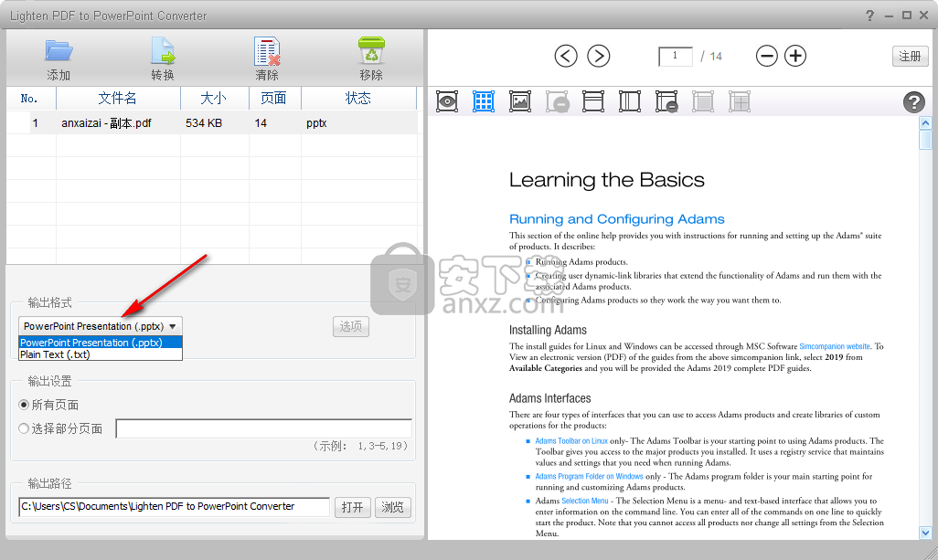Click the grayed merge cells icon
The image size is (938, 560).
[x=740, y=101]
